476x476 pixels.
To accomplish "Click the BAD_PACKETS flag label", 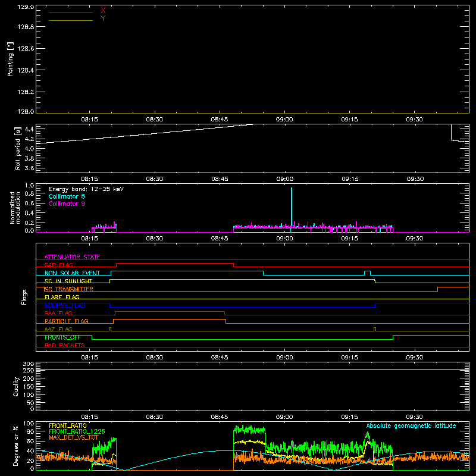I will [65, 345].
